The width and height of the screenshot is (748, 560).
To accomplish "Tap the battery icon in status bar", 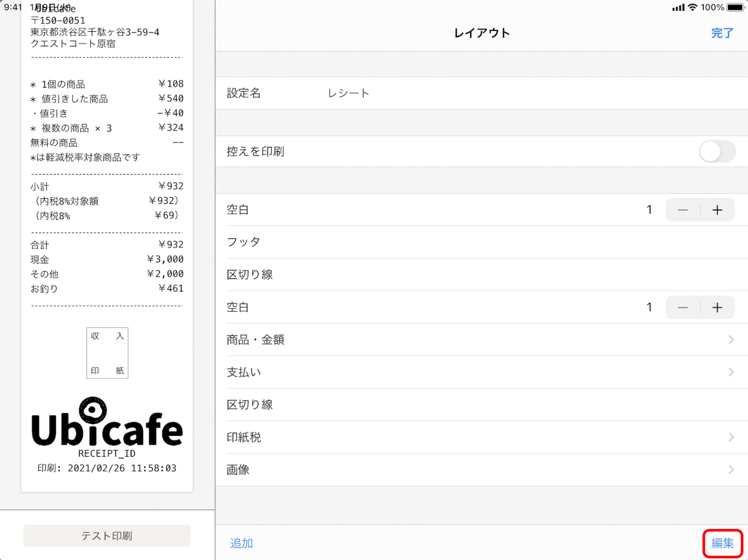I will pyautogui.click(x=736, y=7).
